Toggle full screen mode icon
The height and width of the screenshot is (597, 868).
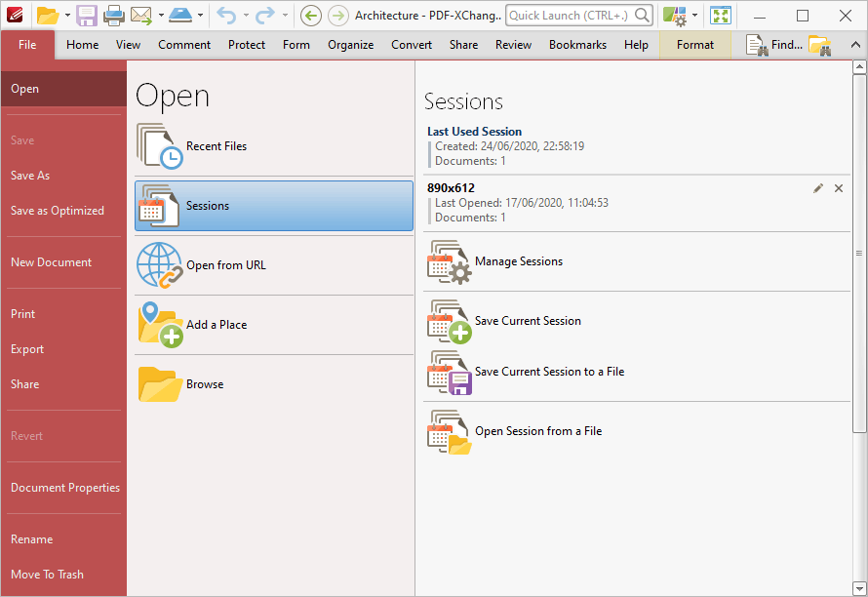pos(721,16)
